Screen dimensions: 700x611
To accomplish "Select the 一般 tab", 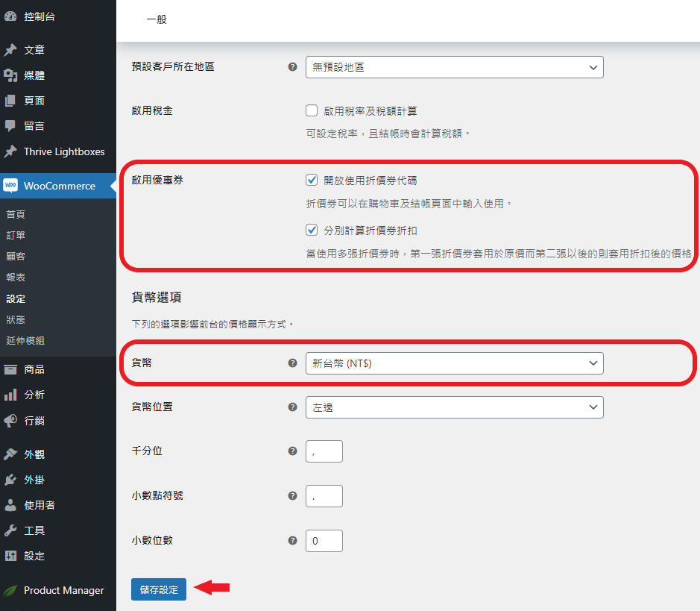I will [157, 19].
